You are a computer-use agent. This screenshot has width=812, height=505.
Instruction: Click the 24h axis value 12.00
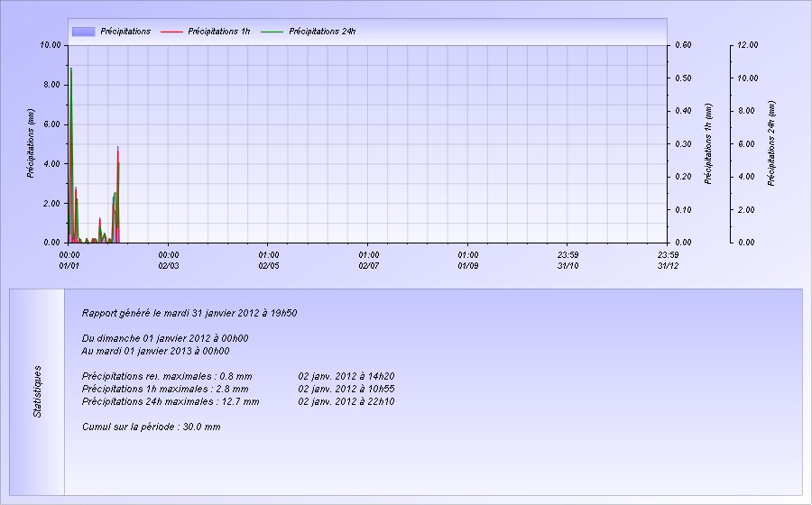coord(747,45)
